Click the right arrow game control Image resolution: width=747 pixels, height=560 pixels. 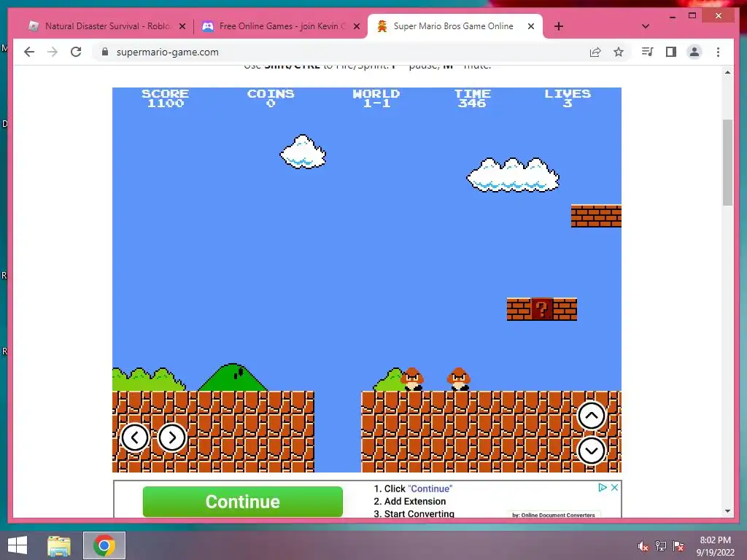coord(172,437)
